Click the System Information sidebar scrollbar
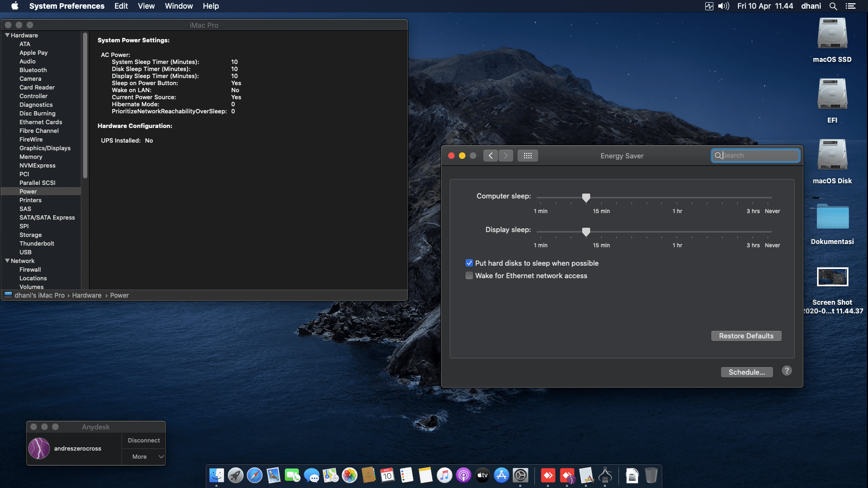The width and height of the screenshot is (868, 488). (x=85, y=105)
